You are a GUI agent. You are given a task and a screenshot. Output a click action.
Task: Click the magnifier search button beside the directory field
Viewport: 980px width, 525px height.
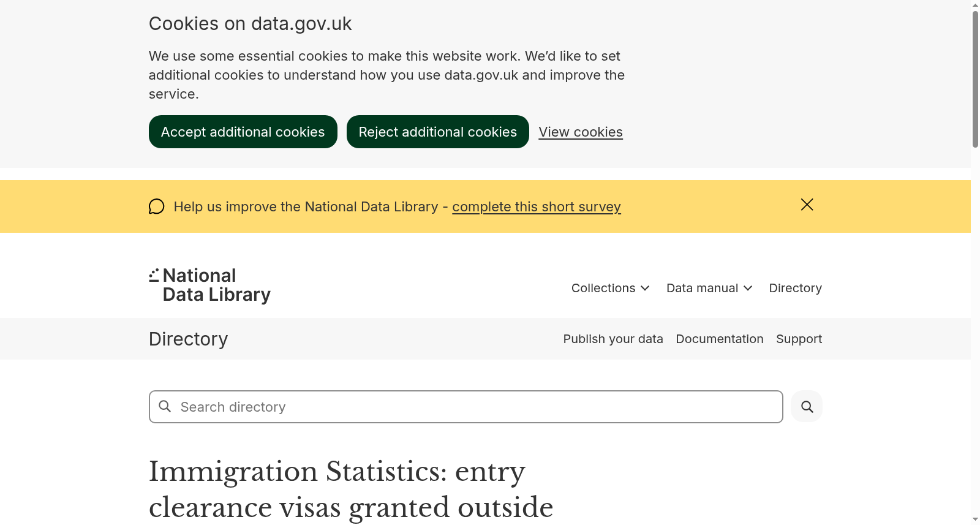point(807,407)
